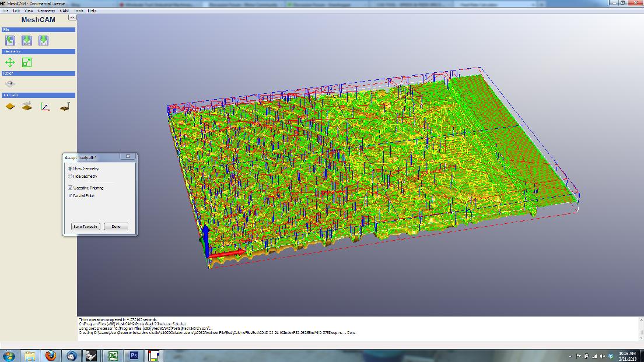Click the Windows Start button

(9, 356)
